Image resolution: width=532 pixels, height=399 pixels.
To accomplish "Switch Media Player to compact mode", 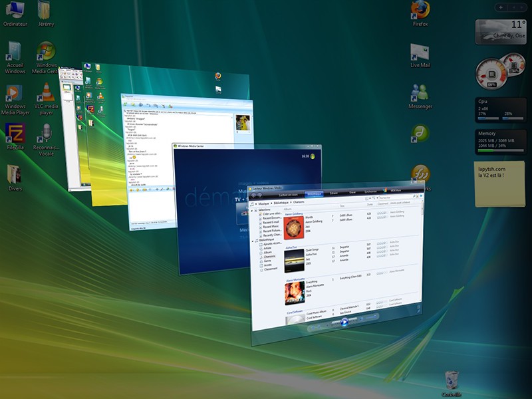I will (x=418, y=311).
